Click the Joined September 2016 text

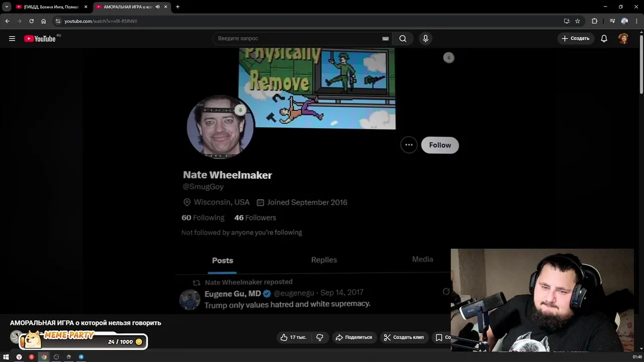click(x=307, y=202)
